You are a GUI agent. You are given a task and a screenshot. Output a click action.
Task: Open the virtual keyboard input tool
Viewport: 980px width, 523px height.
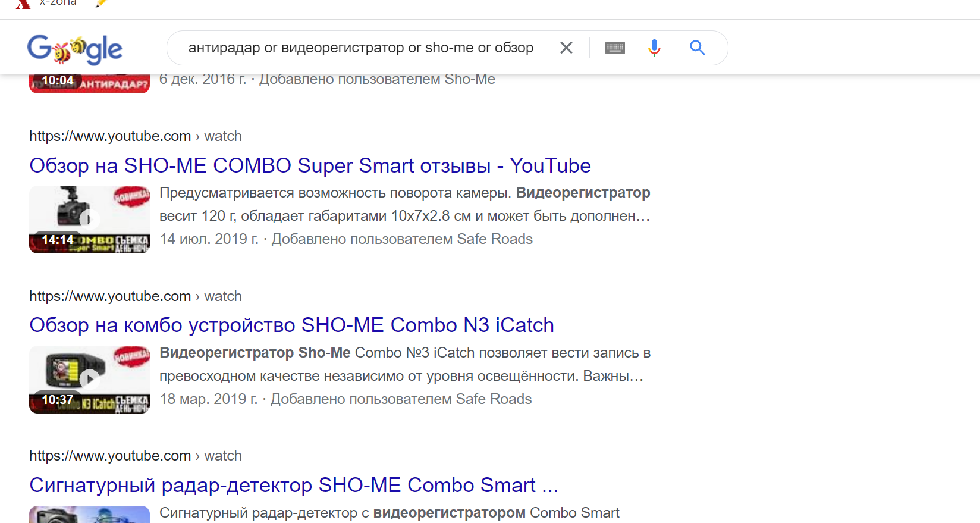click(x=615, y=48)
